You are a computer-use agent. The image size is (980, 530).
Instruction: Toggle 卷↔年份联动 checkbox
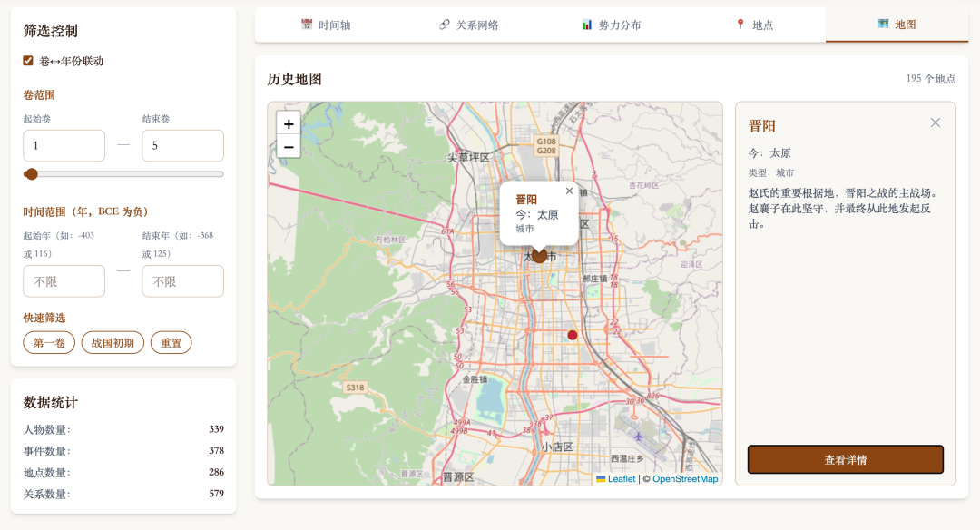(28, 61)
